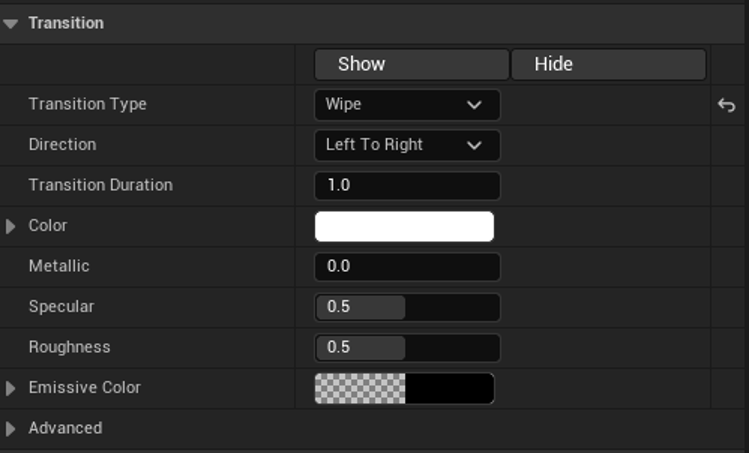Viewport: 750px width, 454px height.
Task: Select the Metallic property label
Action: pyautogui.click(x=59, y=266)
